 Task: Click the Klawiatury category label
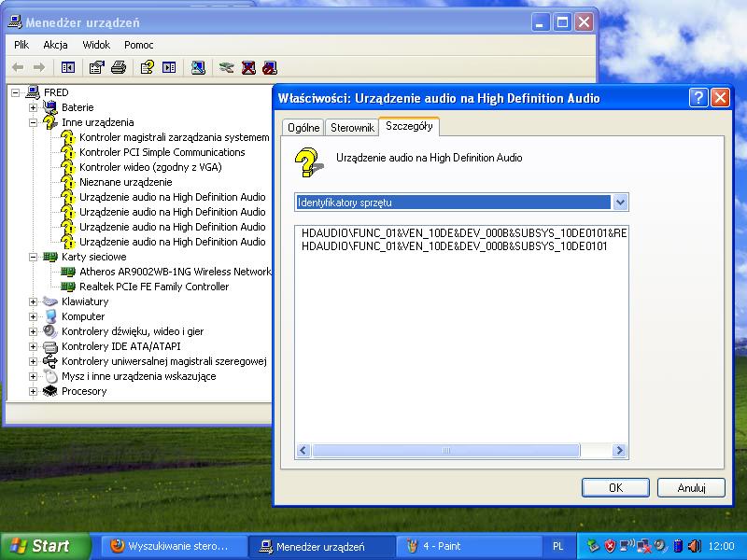85,301
